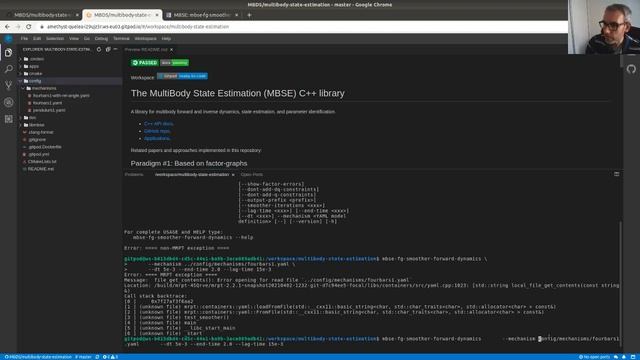Click the PASSED build badge

(144, 63)
